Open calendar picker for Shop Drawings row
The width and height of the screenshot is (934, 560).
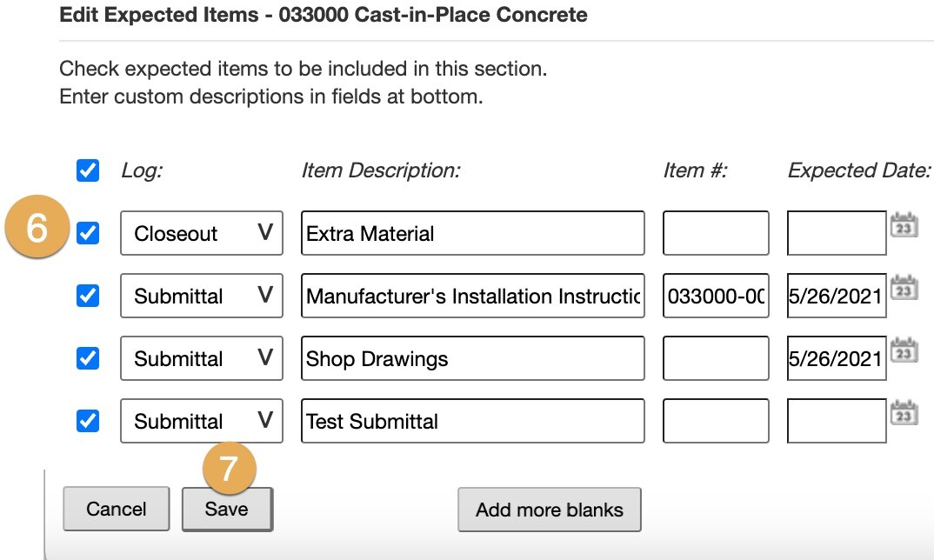904,350
